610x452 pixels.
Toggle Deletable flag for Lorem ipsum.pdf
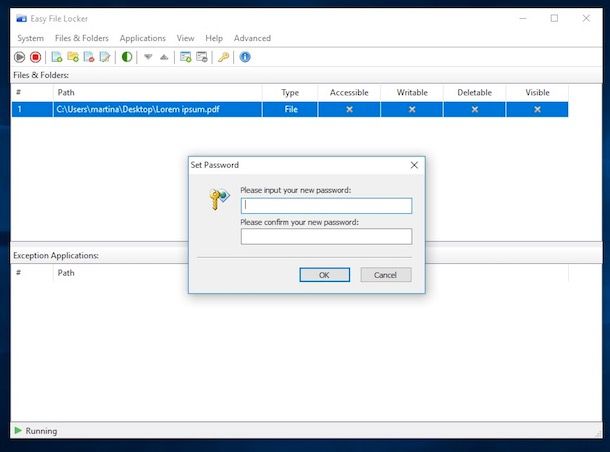(475, 109)
